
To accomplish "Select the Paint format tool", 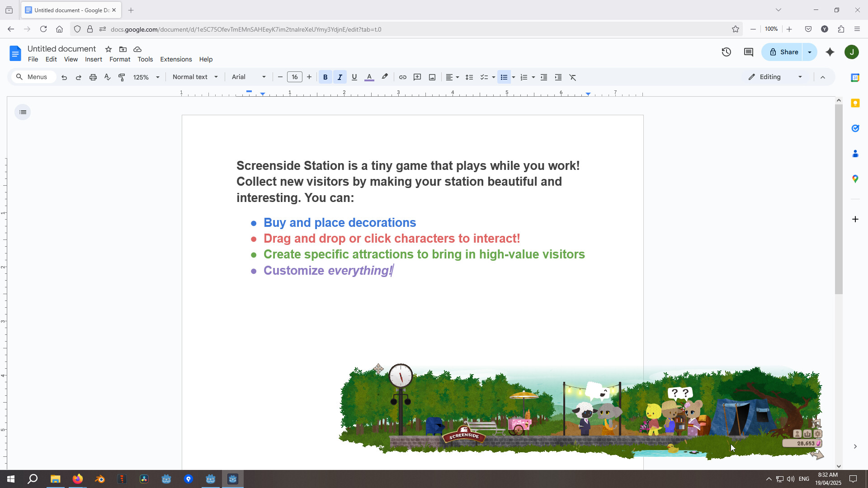I will (121, 77).
